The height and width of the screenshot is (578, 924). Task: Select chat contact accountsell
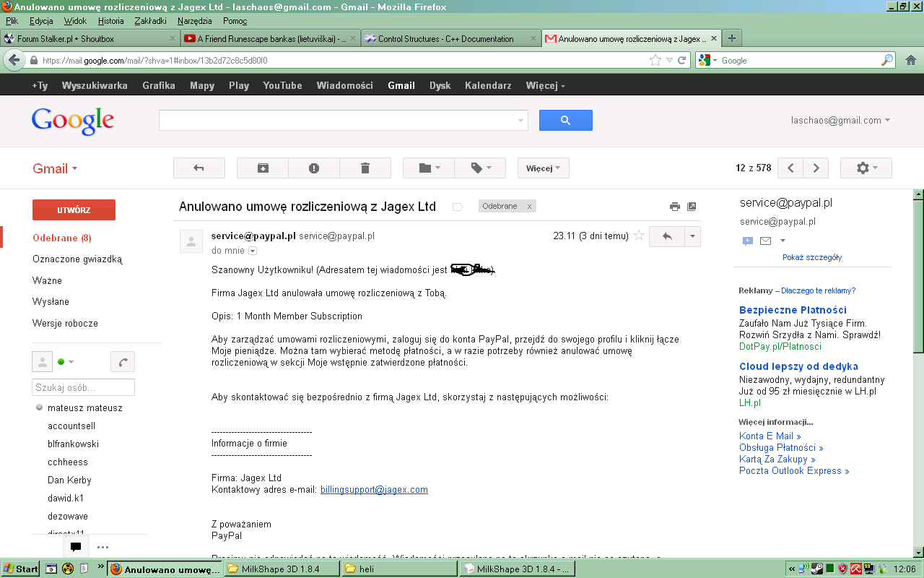pos(71,426)
